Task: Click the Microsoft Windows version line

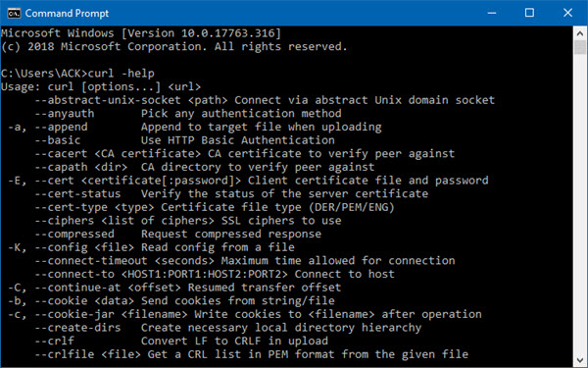Action: point(140,33)
